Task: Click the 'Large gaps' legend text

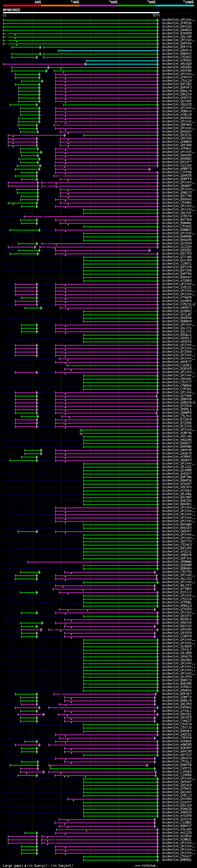Action: (x=13, y=865)
